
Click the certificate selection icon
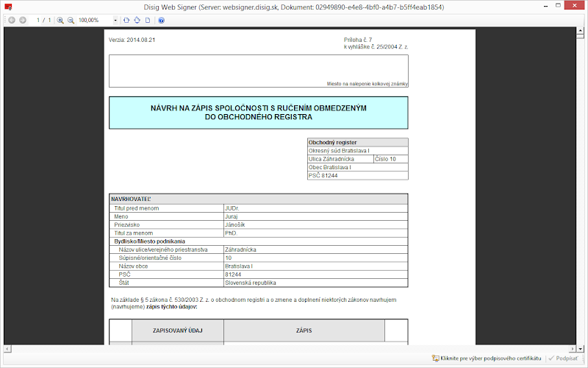[x=435, y=358]
